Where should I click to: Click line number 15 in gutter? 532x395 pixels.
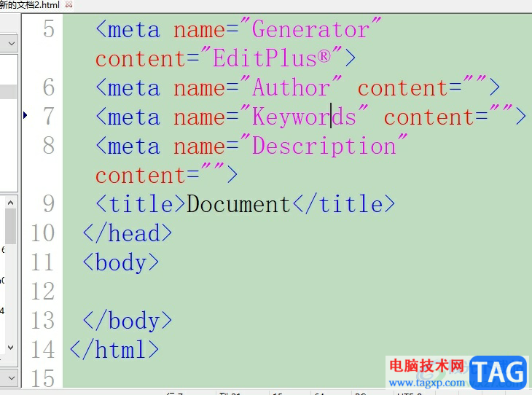click(43, 378)
